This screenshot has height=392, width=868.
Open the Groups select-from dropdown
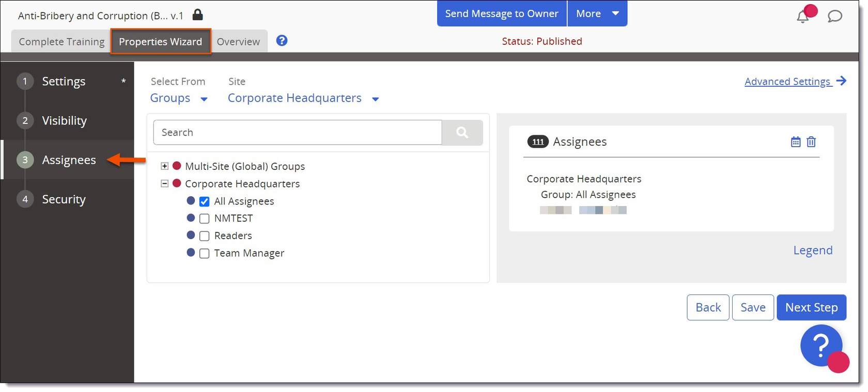(179, 98)
